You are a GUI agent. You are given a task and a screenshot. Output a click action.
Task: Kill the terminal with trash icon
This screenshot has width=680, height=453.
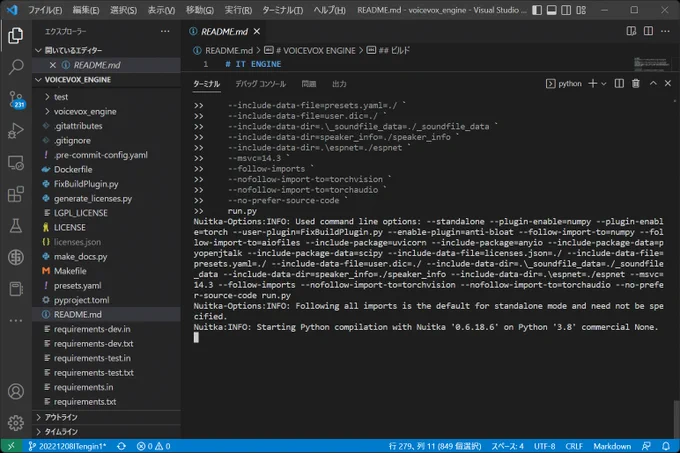635,83
